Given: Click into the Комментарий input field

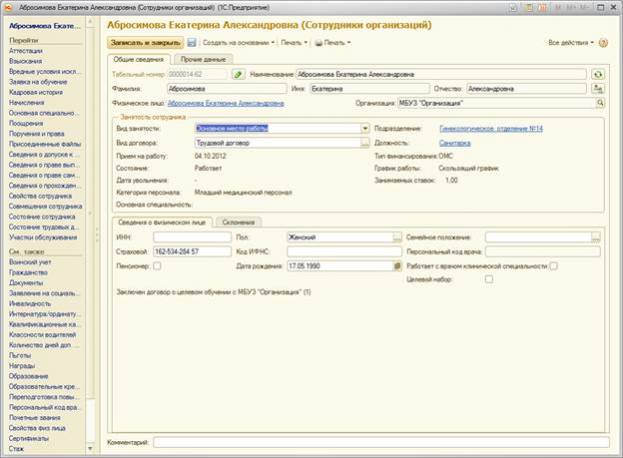Looking at the screenshot, I should click(x=380, y=441).
